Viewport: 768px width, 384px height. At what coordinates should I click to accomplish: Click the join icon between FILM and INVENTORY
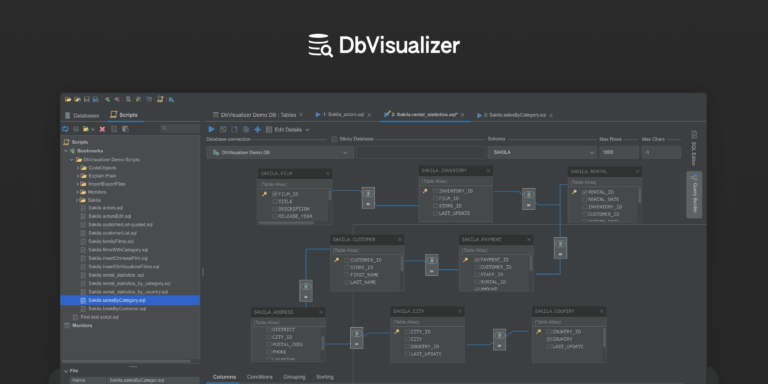point(368,198)
